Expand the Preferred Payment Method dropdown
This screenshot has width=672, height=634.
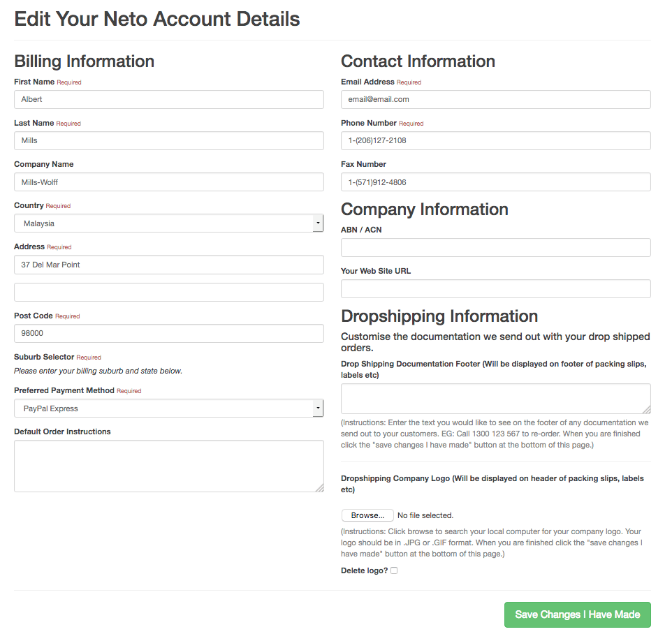[x=169, y=408]
